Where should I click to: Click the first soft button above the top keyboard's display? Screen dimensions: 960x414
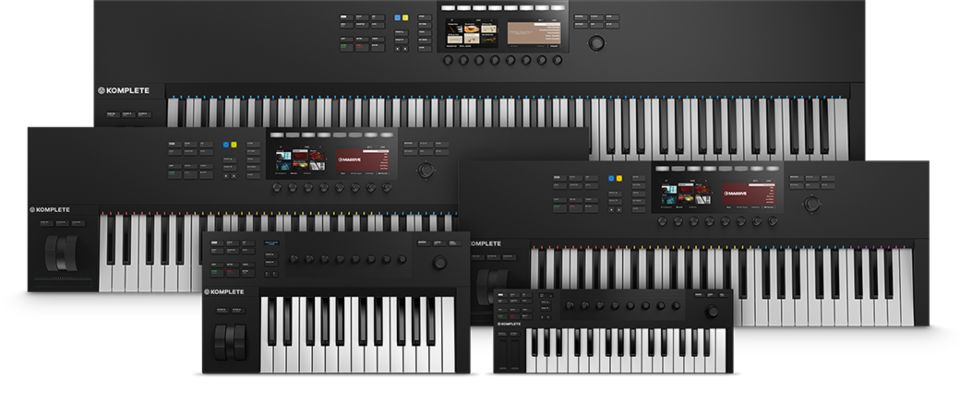pyautogui.click(x=447, y=8)
